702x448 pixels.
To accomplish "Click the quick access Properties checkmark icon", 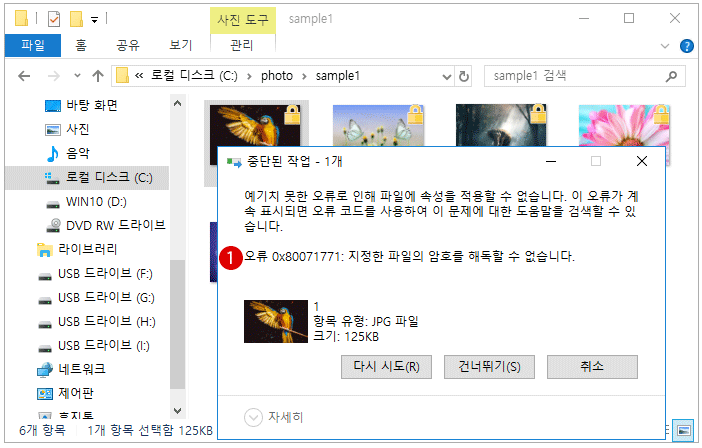I will pyautogui.click(x=54, y=19).
